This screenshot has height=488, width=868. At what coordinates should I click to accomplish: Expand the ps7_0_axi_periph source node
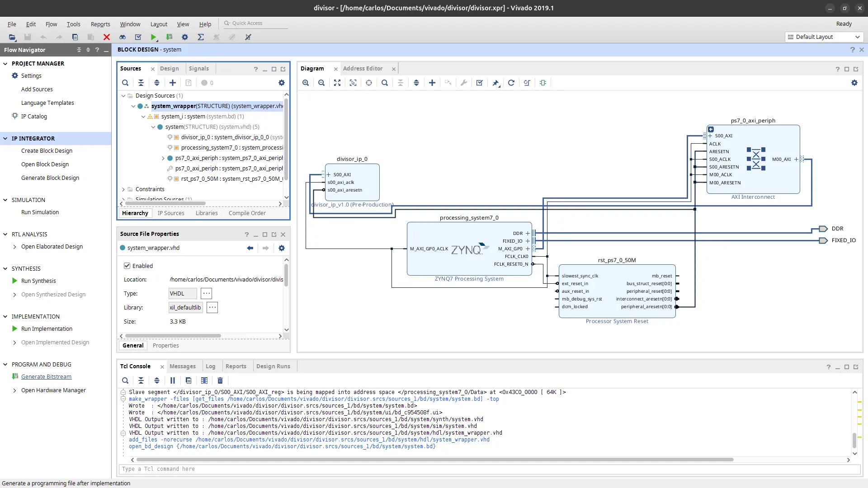pos(163,158)
